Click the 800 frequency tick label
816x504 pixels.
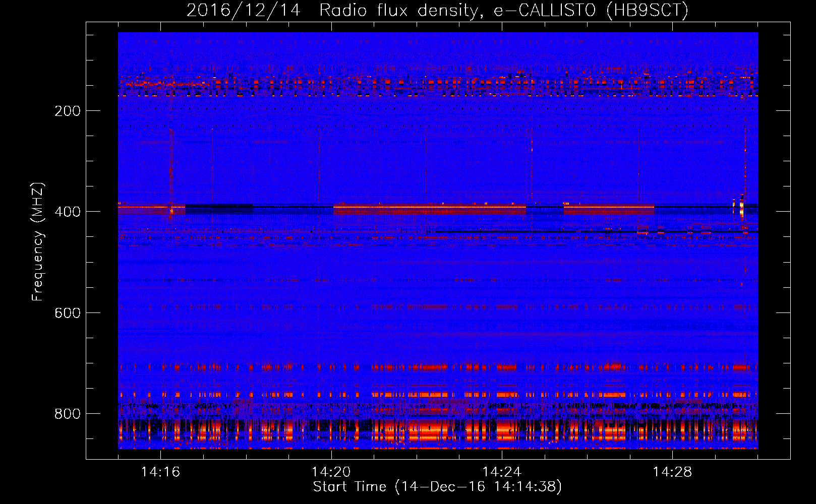pyautogui.click(x=68, y=414)
